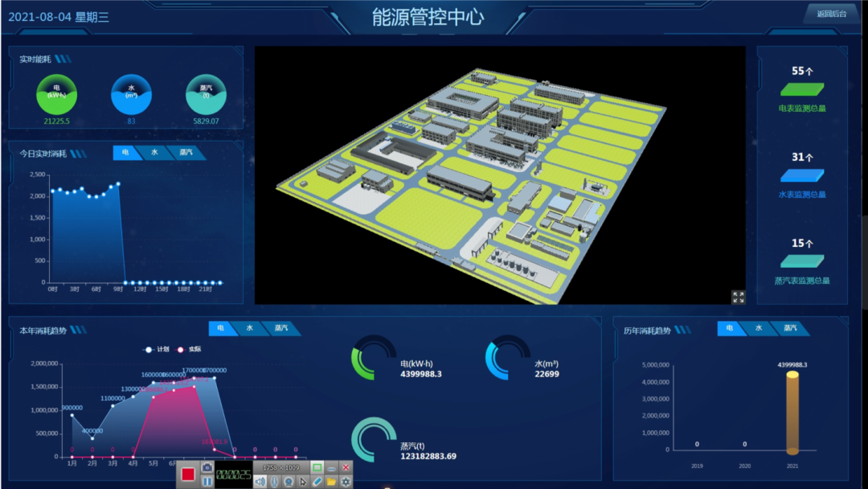Image resolution: width=868 pixels, height=489 pixels.
Task: Click the green region selection rectangle icon
Action: click(317, 468)
